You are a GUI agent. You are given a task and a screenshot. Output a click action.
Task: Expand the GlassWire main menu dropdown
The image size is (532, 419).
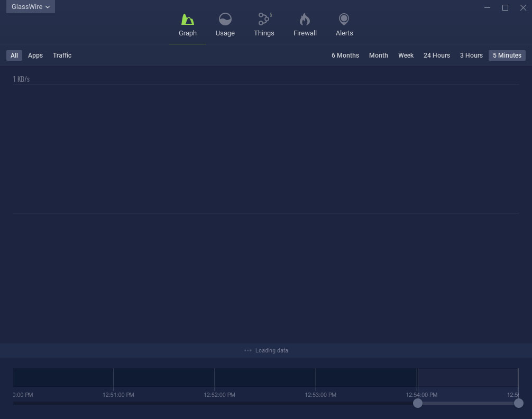coord(31,7)
